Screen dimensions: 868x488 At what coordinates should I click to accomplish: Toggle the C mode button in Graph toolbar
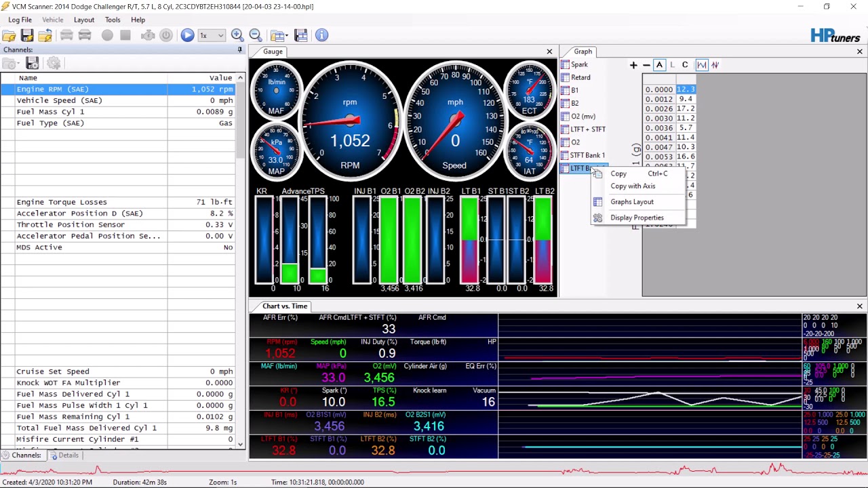[685, 65]
